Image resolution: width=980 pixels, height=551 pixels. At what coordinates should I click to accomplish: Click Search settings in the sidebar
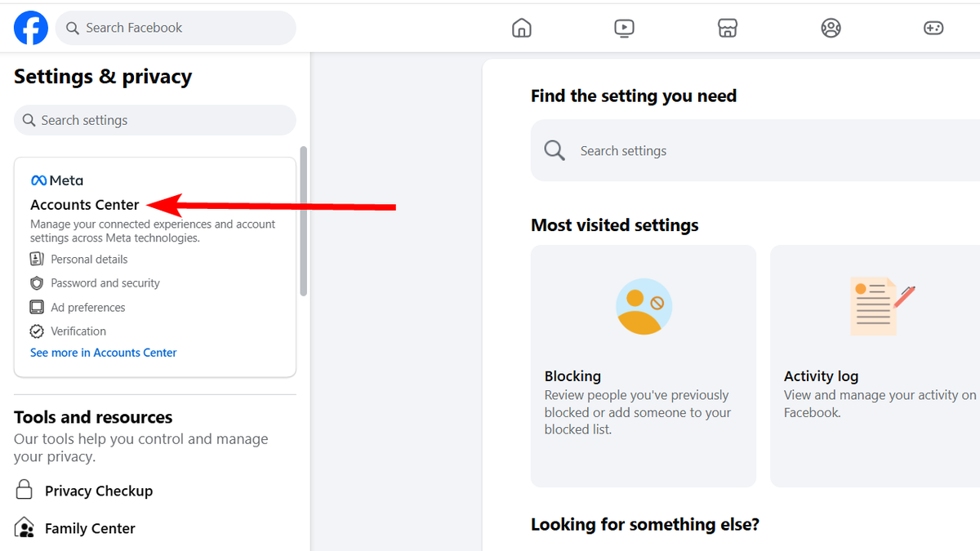154,119
